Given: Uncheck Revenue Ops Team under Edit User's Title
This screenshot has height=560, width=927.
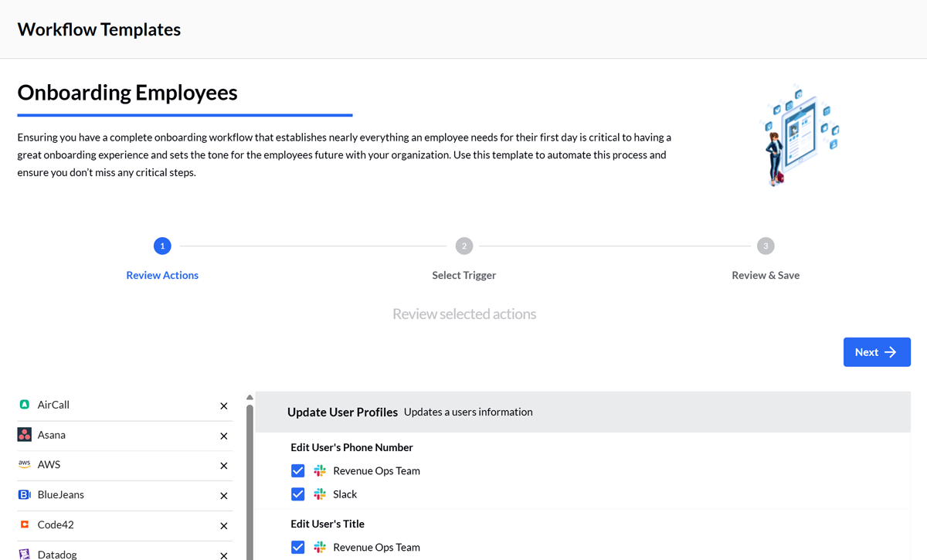Looking at the screenshot, I should coord(297,547).
